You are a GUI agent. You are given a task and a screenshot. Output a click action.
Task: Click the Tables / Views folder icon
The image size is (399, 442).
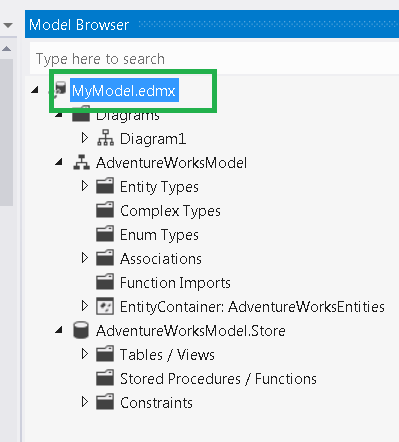105,354
